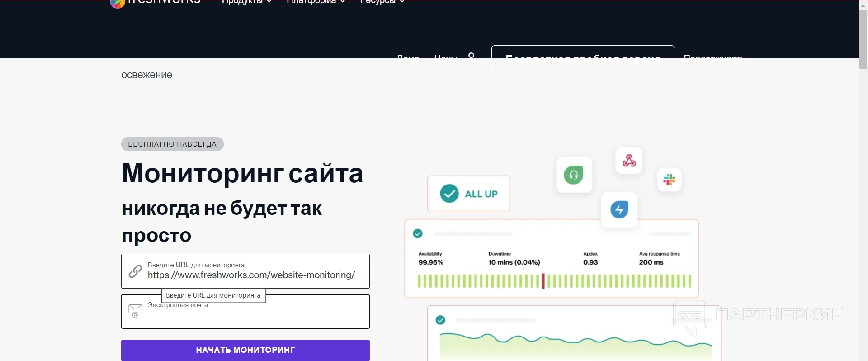The height and width of the screenshot is (361, 868).
Task: Click the '10 mins (0.04%)' downtime value
Action: tap(514, 262)
